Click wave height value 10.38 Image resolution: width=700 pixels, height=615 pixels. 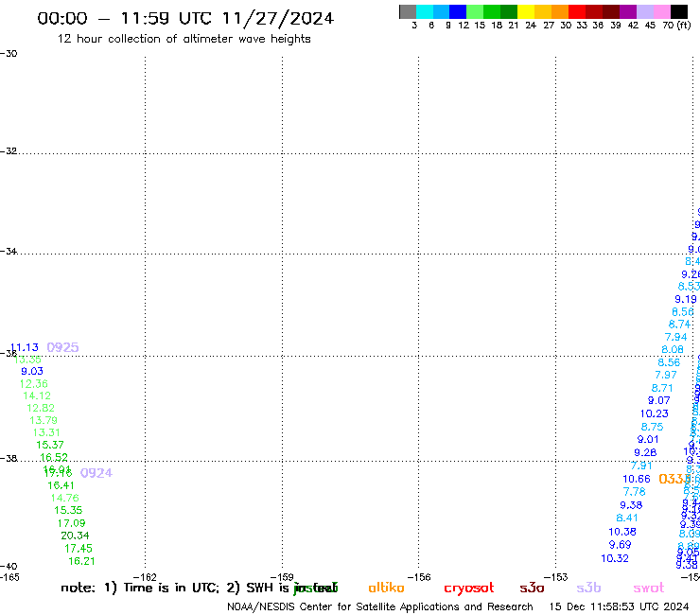[x=622, y=532]
